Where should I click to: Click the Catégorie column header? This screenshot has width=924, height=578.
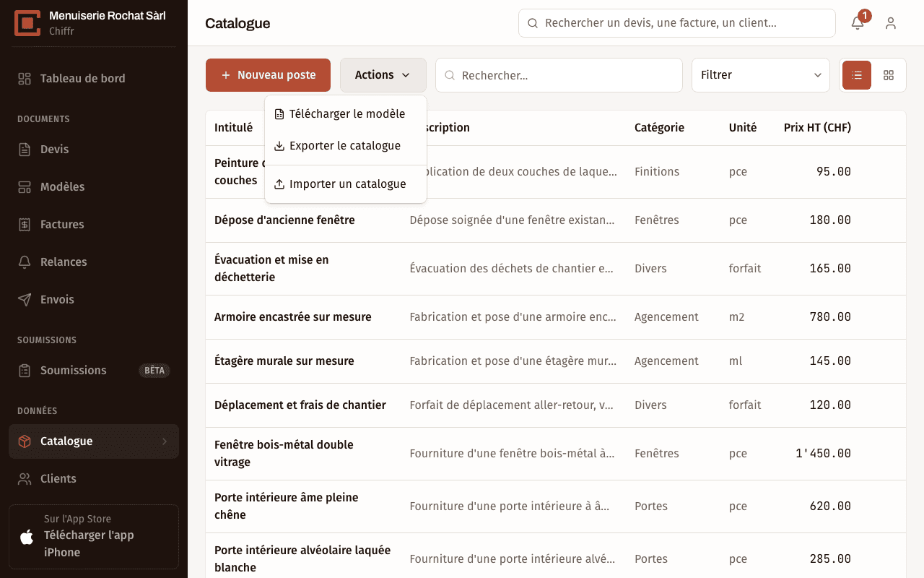point(659,128)
